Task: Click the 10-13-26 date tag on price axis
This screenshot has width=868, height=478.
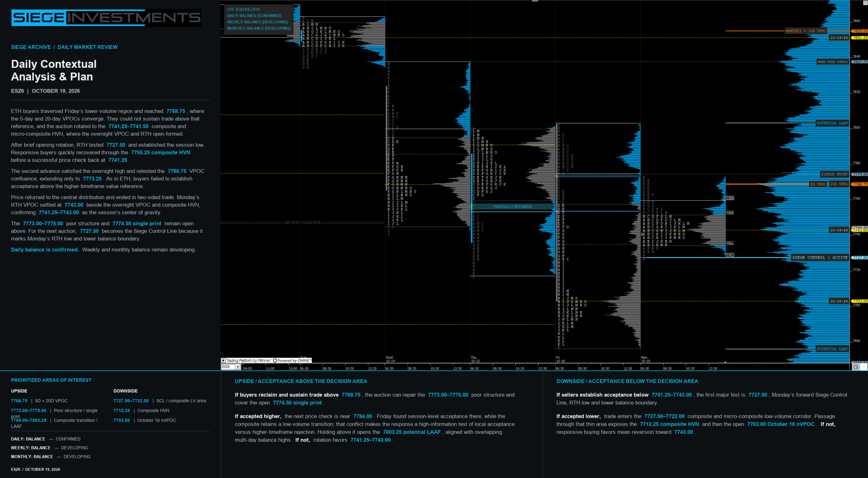Action: tap(839, 38)
